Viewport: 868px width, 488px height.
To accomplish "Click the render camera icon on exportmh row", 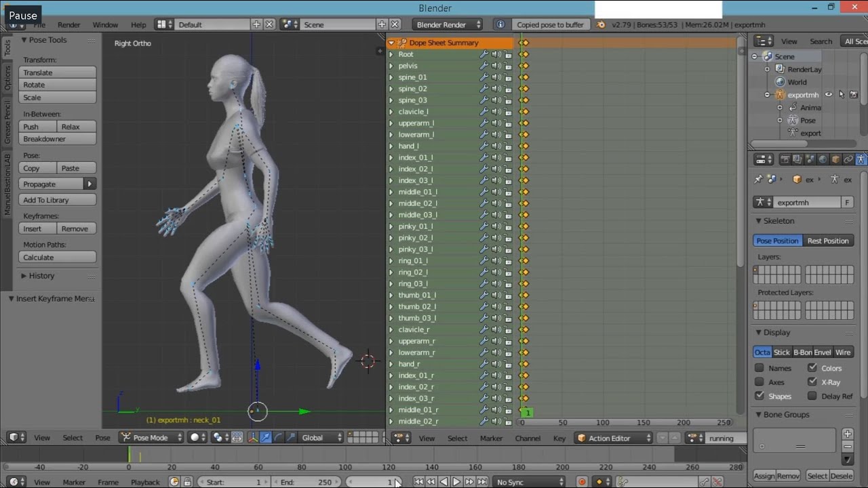I will click(854, 95).
